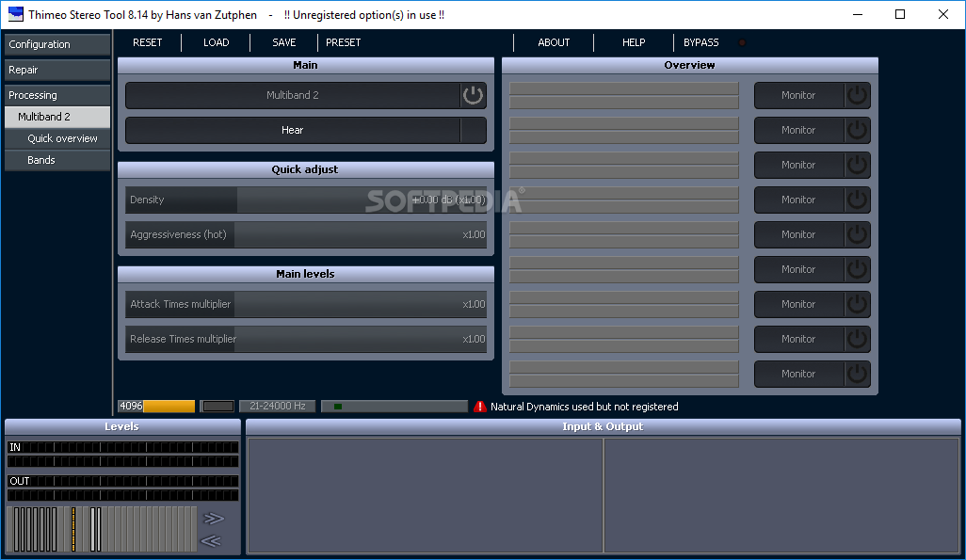Select Quick overview in sidebar

tap(57, 138)
